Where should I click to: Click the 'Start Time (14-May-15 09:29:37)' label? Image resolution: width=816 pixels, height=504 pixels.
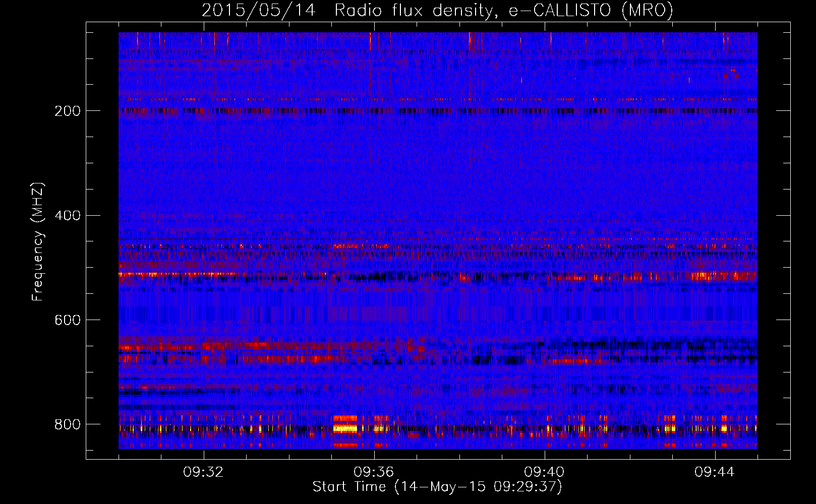437,487
